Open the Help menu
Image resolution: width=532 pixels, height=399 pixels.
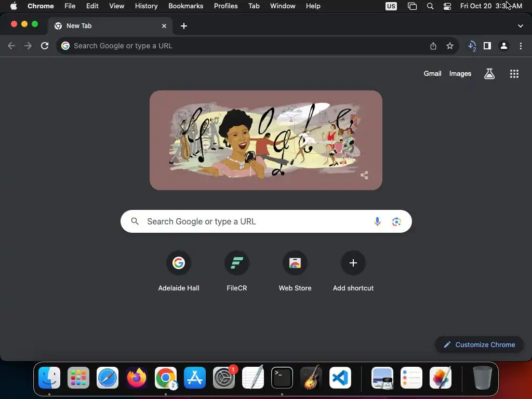313,6
